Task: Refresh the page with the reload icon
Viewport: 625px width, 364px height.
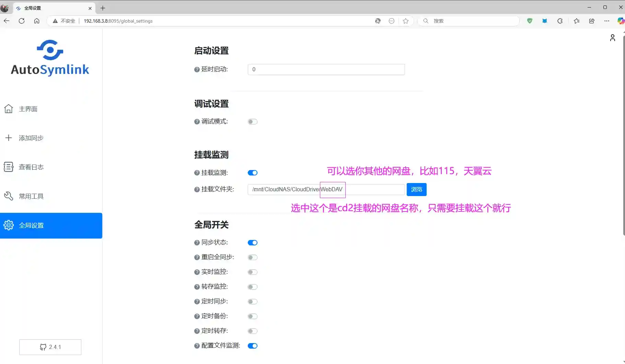Action: click(21, 21)
